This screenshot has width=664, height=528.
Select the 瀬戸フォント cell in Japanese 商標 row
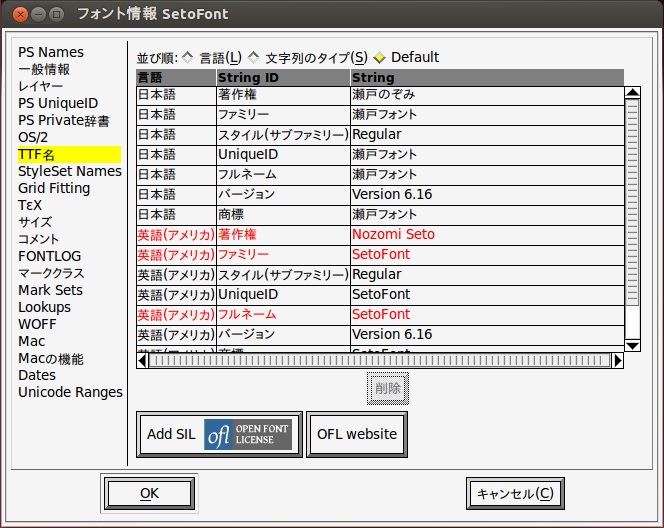pos(487,215)
